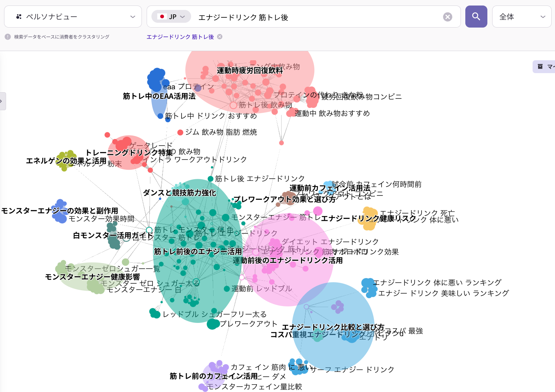Select the 運動前カフェイン活用法 cluster label

pyautogui.click(x=330, y=188)
